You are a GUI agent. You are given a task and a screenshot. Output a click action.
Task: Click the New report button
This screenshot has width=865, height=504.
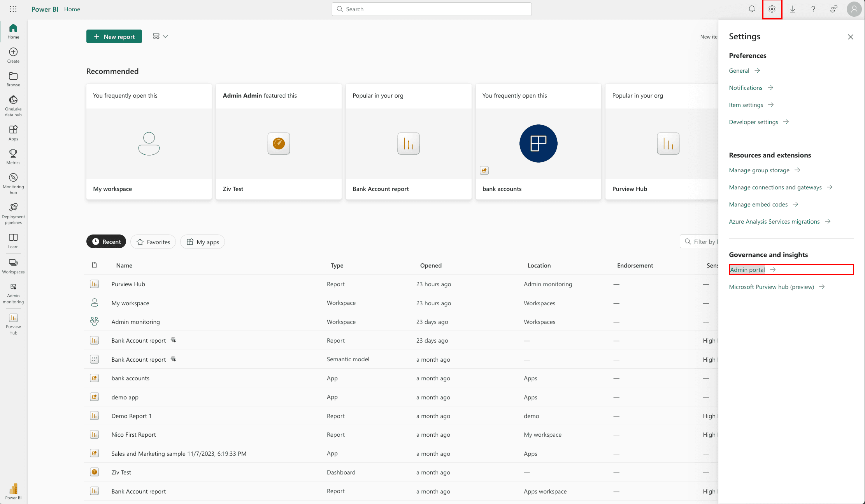coord(114,37)
